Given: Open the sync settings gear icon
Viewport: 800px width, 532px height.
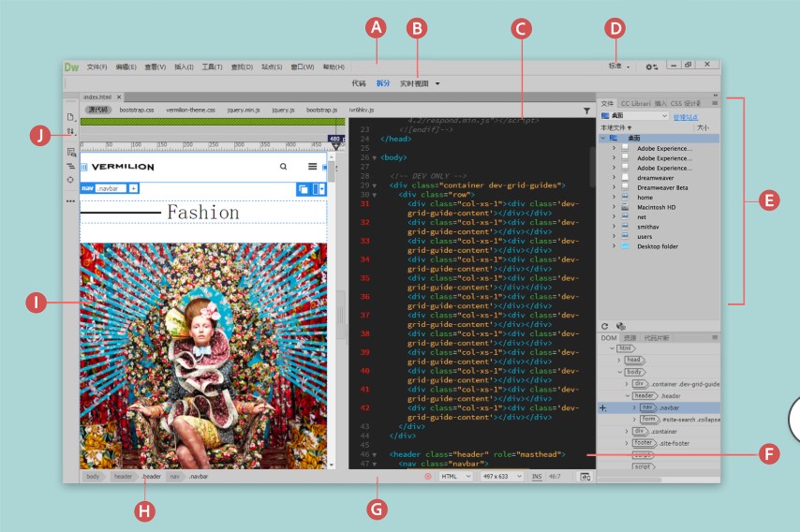Looking at the screenshot, I should click(651, 66).
